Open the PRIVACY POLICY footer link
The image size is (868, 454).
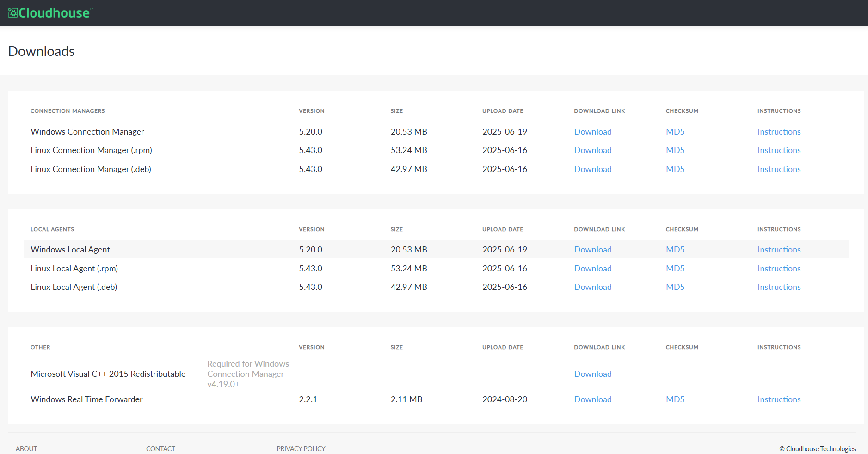[x=301, y=449]
